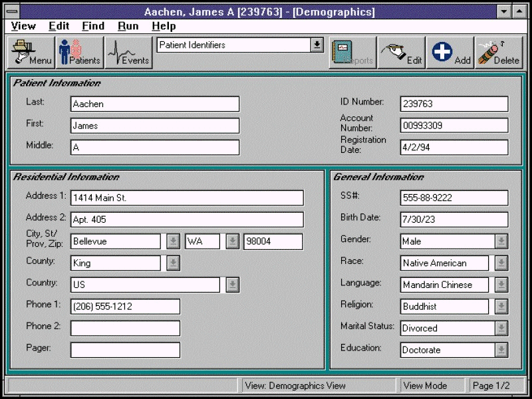Click the Add record icon
Screen dimensions: 532x399
pos(450,53)
